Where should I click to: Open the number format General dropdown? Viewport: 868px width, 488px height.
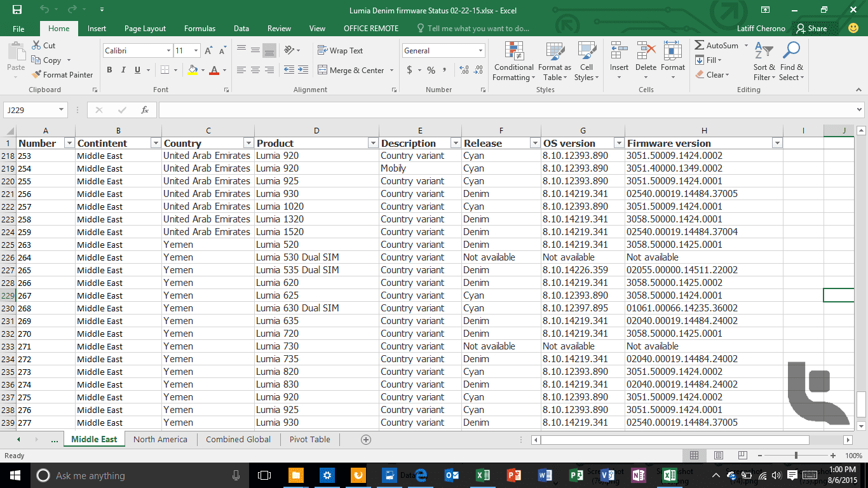coord(480,51)
